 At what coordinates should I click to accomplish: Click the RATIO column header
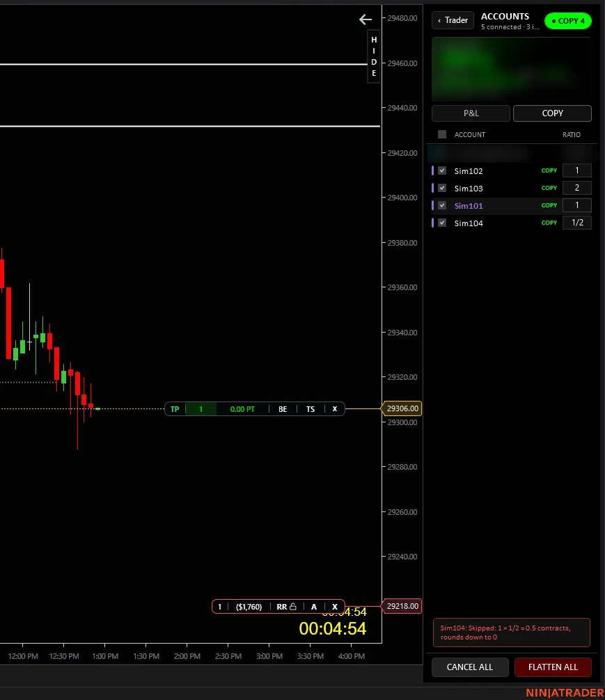click(572, 134)
